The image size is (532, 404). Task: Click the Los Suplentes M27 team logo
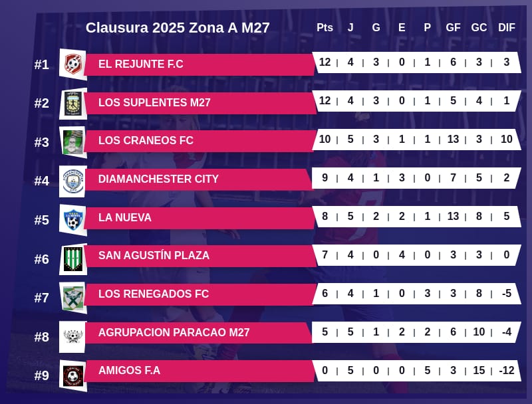[72, 103]
